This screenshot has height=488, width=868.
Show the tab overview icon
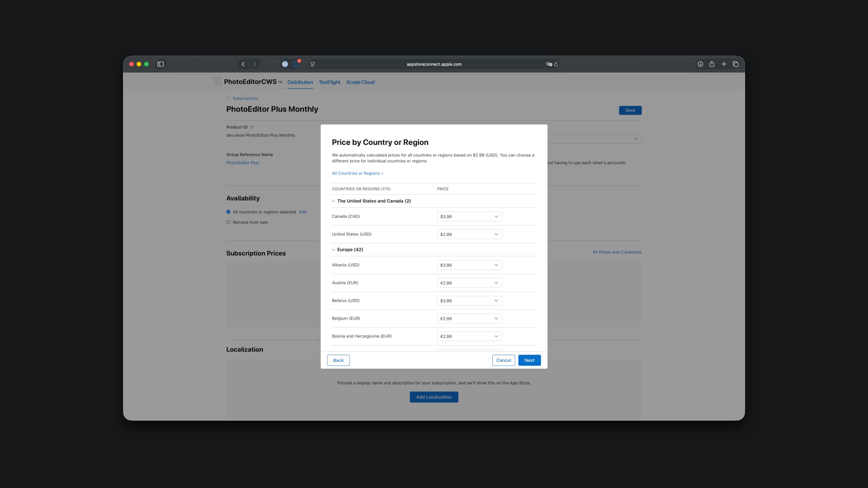coord(736,64)
